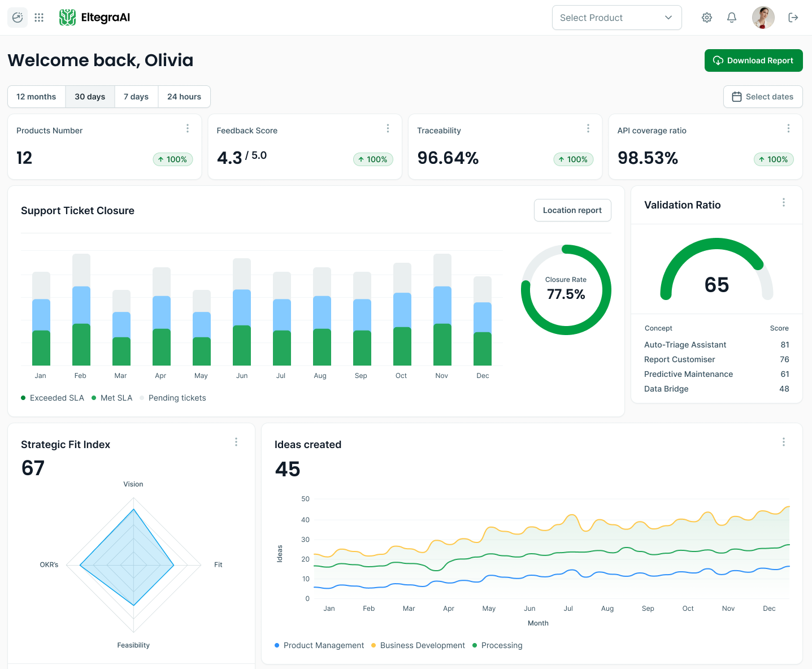Click the Closure Rate donut chart

(x=566, y=290)
